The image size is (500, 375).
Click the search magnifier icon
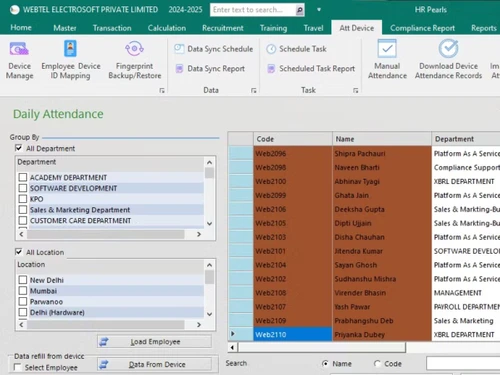point(300,10)
